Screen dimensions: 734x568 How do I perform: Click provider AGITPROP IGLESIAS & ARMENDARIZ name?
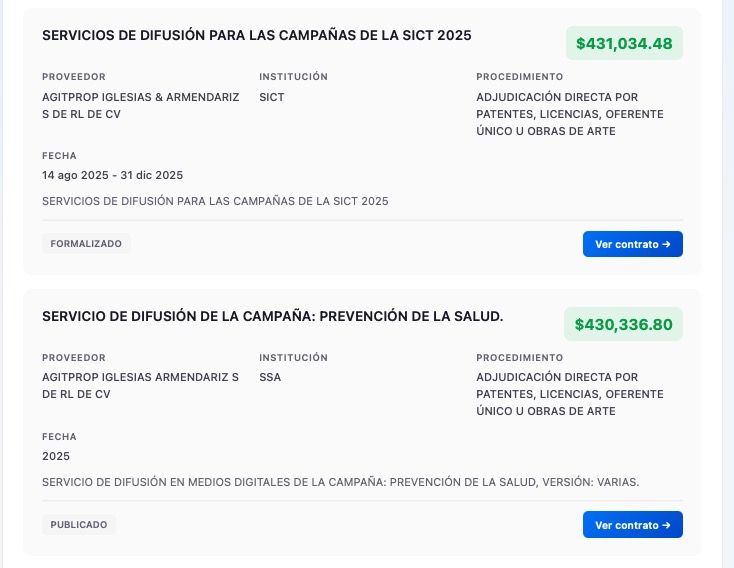click(x=140, y=105)
